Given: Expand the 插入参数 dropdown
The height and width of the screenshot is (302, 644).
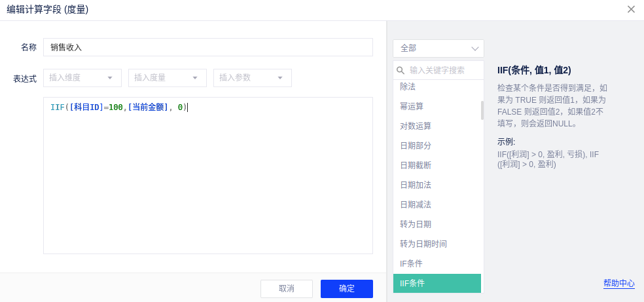Looking at the screenshot, I should [253, 78].
